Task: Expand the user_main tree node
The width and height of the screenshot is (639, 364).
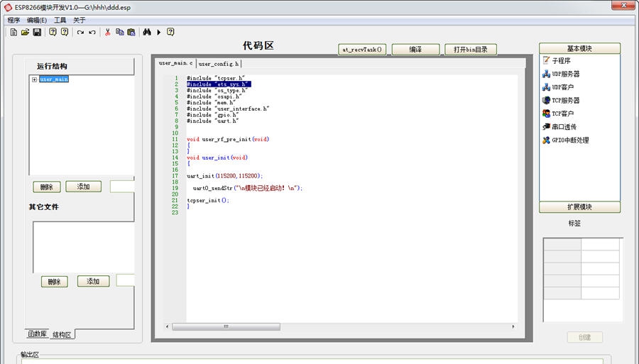Action: (34, 79)
